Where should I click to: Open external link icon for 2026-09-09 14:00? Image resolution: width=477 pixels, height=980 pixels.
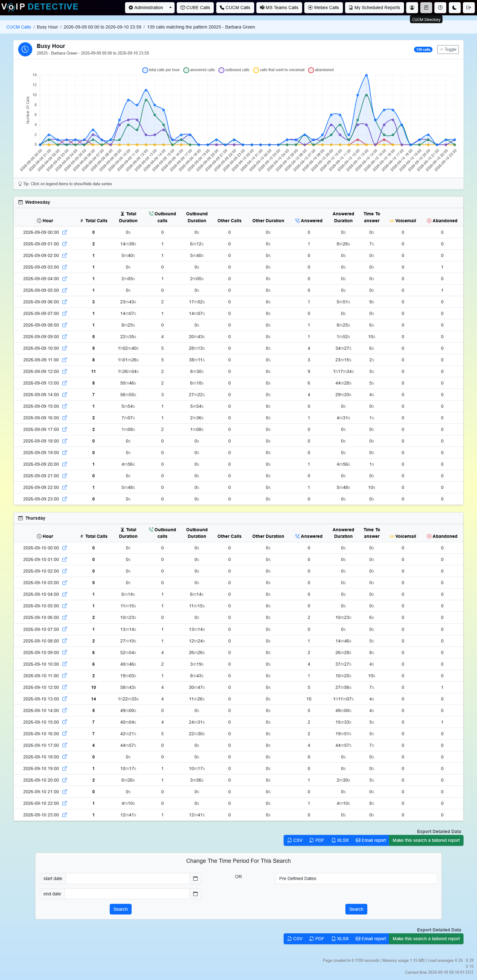coord(65,395)
